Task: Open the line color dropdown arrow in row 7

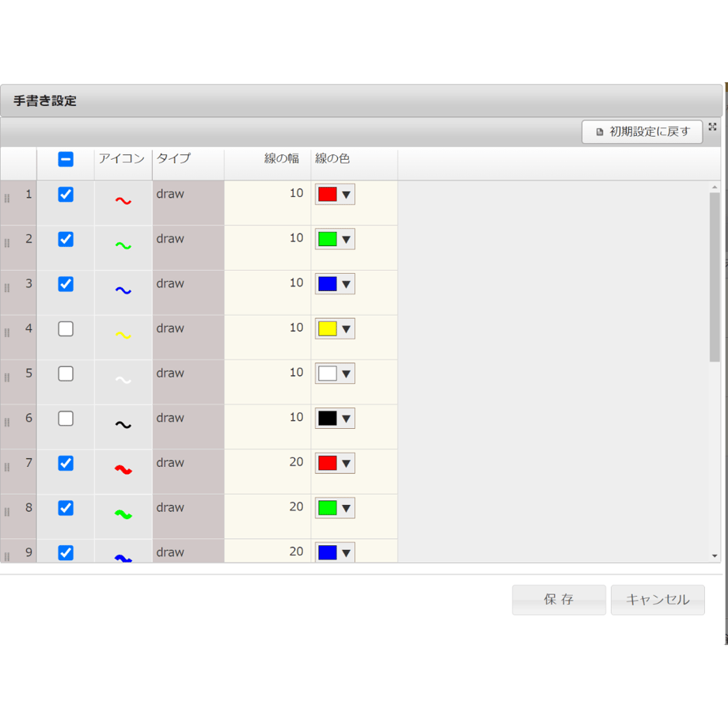Action: pos(347,464)
